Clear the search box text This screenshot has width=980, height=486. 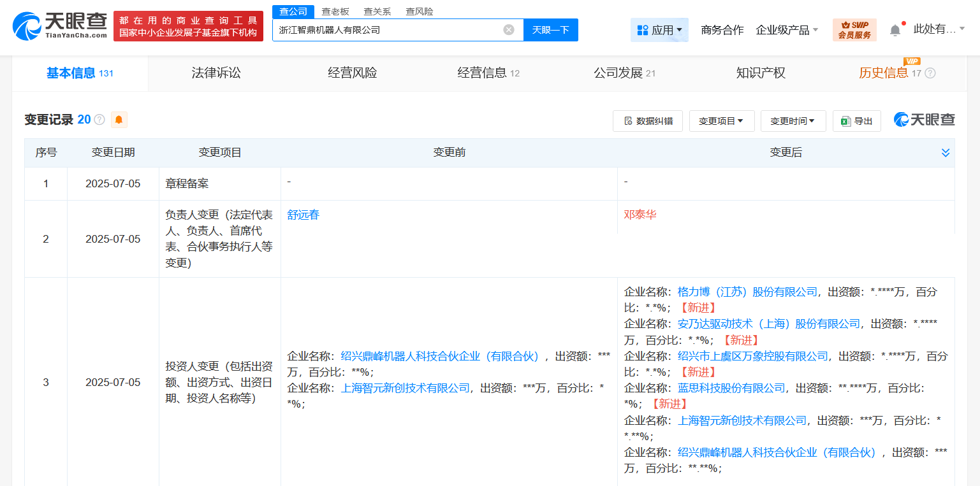point(508,30)
